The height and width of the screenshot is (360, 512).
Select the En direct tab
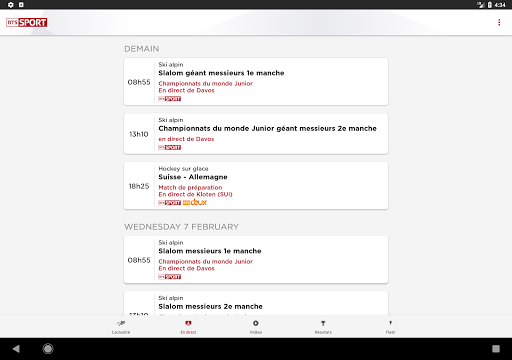pyautogui.click(x=188, y=327)
